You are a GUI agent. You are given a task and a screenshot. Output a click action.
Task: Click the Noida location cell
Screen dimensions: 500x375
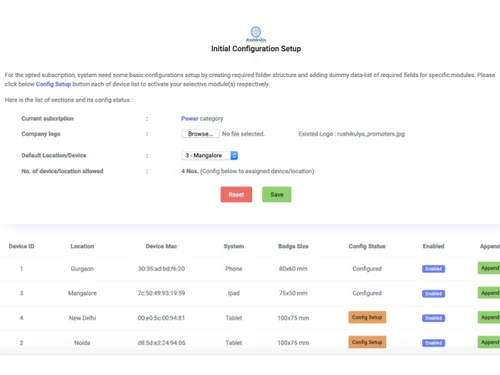(x=82, y=343)
